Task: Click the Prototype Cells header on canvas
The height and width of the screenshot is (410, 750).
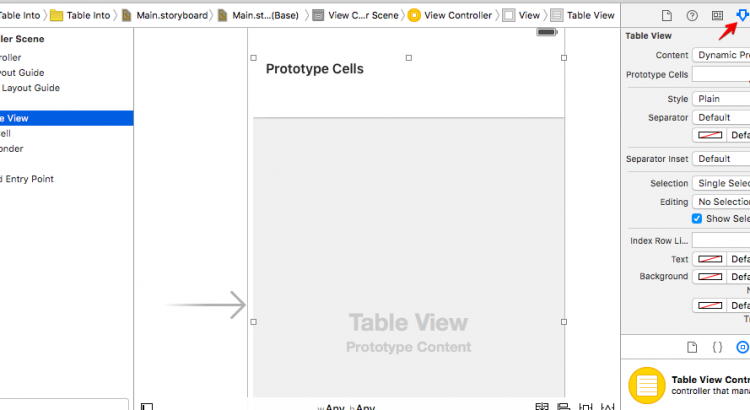Action: click(x=314, y=69)
